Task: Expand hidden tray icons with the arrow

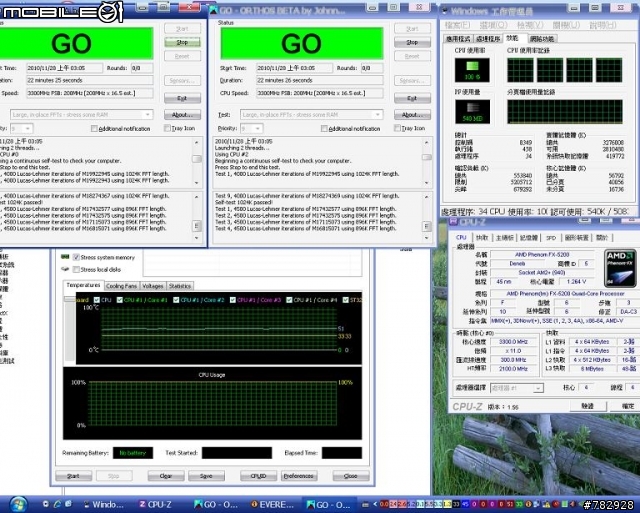Action: (375, 505)
